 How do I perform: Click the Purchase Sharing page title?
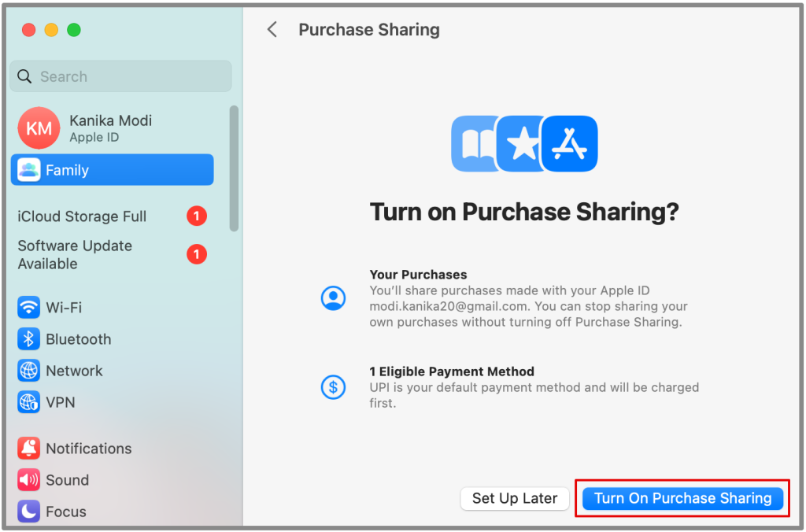click(x=369, y=30)
